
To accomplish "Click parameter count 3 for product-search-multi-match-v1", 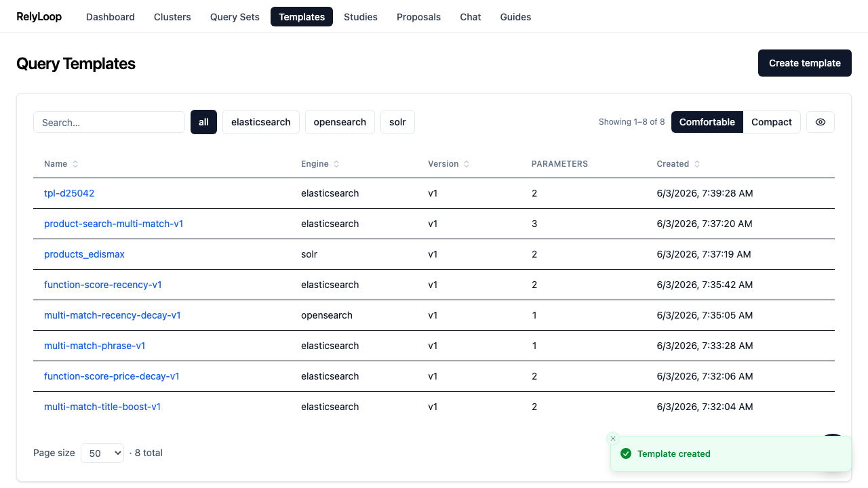I will pos(534,224).
